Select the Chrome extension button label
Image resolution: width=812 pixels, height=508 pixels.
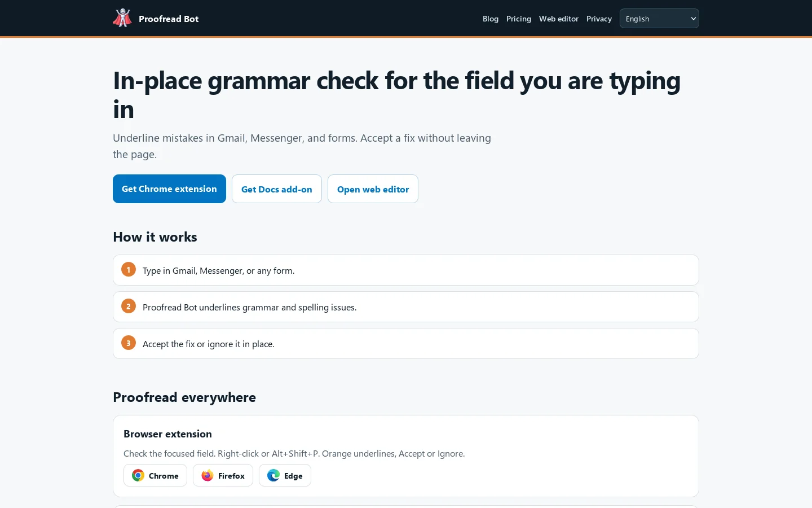coord(164,476)
